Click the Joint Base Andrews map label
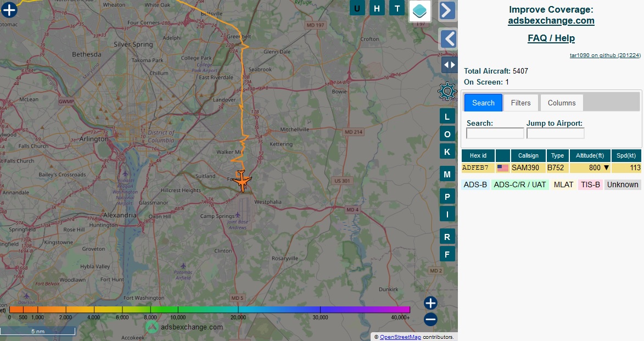This screenshot has width=644, height=341. (x=237, y=225)
